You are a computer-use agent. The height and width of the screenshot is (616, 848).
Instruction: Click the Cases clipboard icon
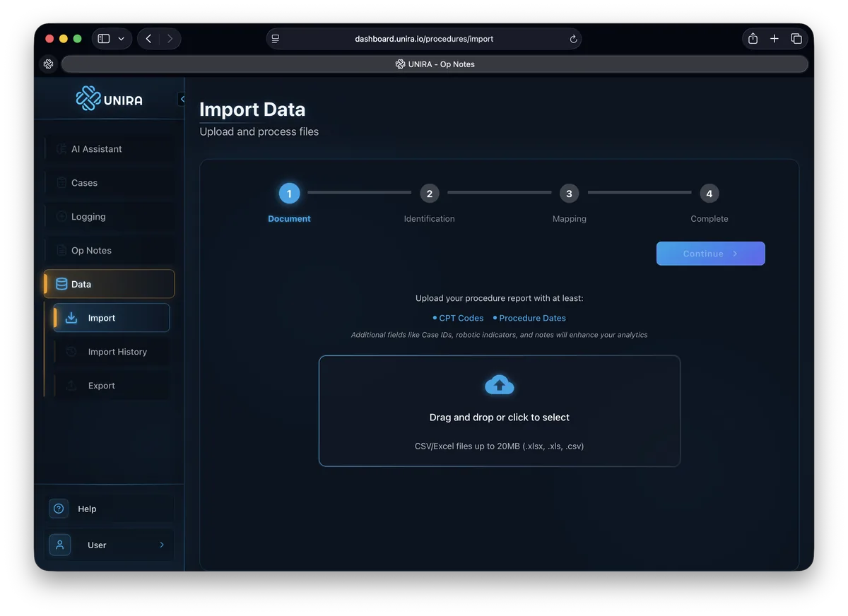pyautogui.click(x=61, y=183)
